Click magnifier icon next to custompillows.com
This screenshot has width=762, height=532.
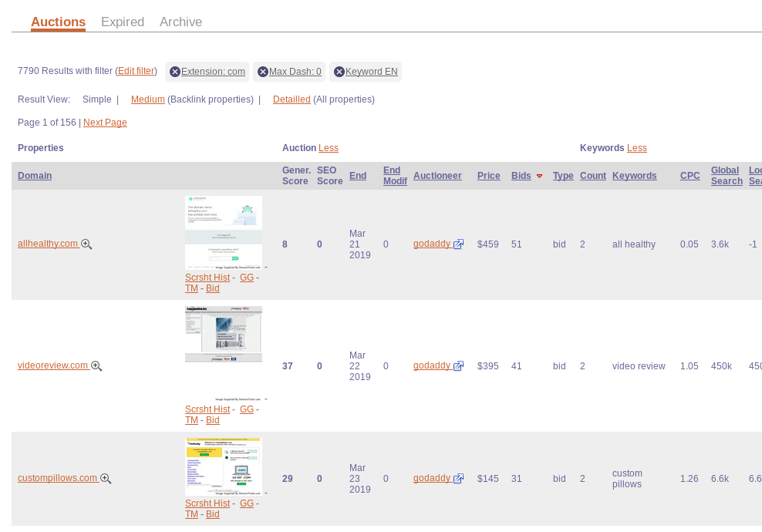pyautogui.click(x=106, y=479)
